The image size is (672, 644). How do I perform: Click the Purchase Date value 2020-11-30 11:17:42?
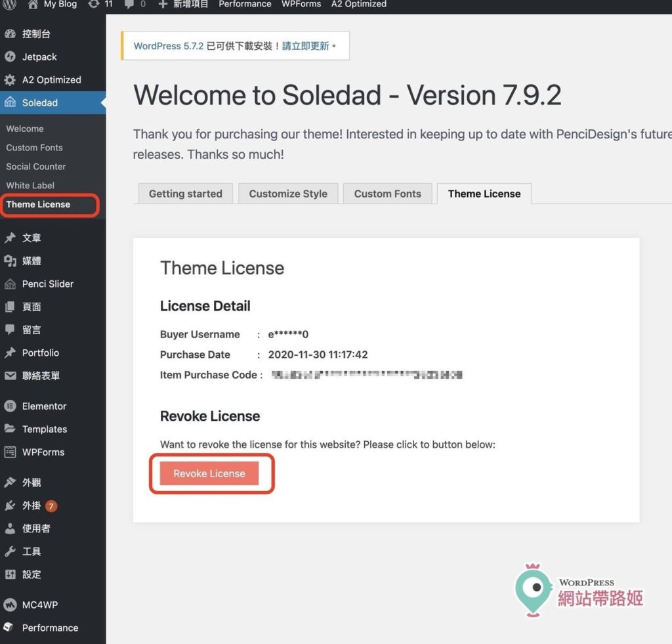point(318,354)
